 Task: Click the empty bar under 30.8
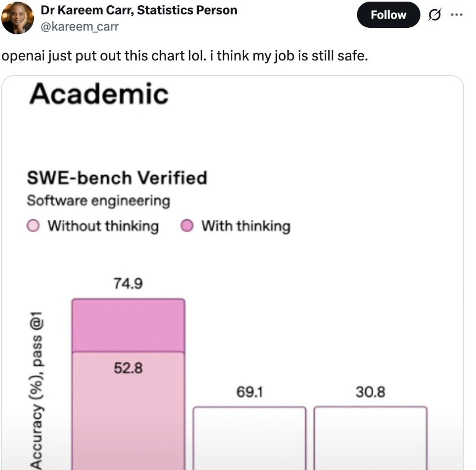(x=370, y=436)
